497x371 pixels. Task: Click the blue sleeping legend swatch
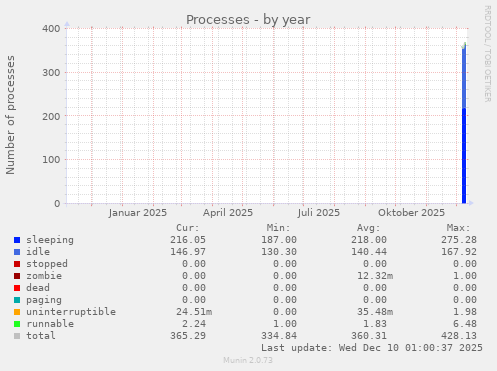(17, 240)
